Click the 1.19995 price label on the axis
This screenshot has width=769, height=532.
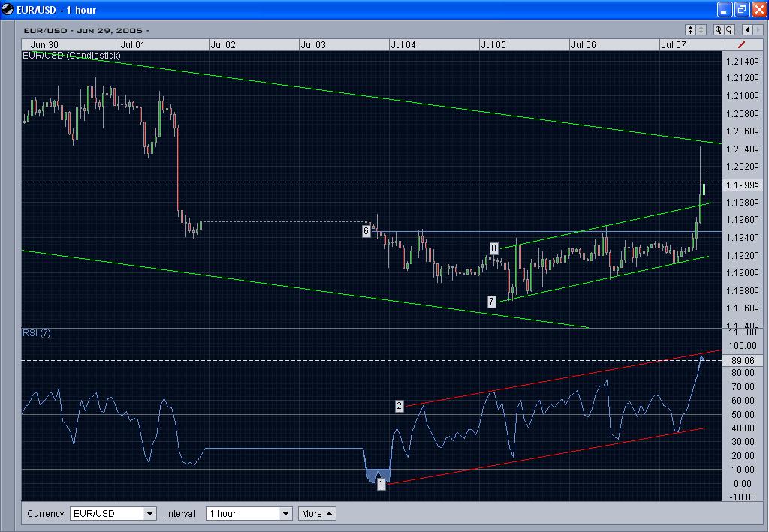point(743,184)
